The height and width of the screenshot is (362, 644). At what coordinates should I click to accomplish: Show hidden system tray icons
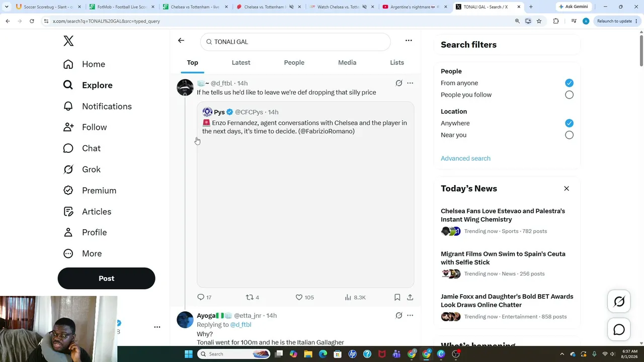(x=562, y=354)
